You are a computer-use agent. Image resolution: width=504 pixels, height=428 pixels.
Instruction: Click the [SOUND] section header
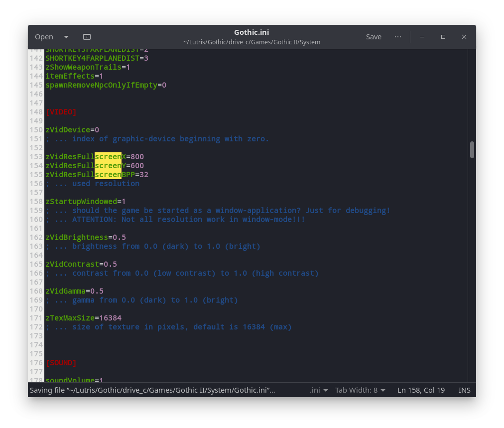[x=61, y=363]
